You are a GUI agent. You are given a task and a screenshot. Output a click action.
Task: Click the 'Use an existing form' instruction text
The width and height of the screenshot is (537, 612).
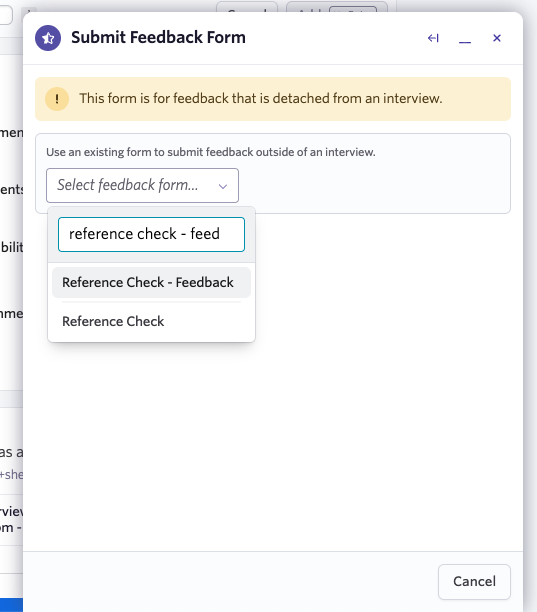[x=211, y=152]
